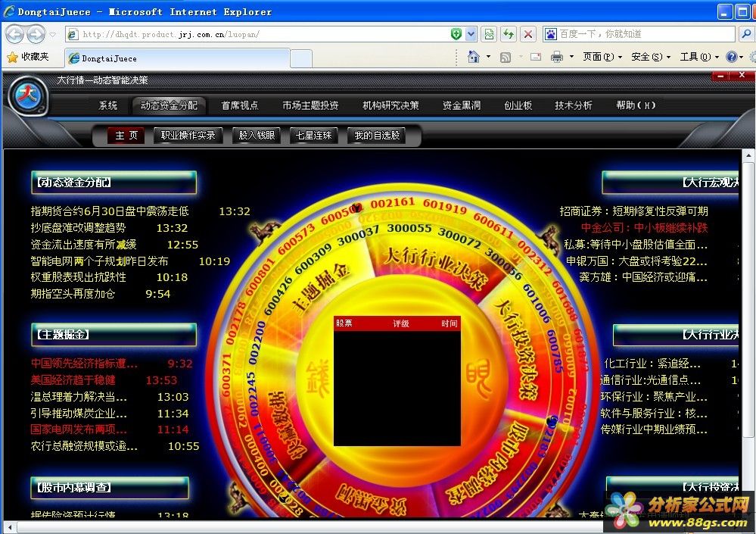The height and width of the screenshot is (534, 756).
Task: Open news 抄底盘难改调整趋势
Action: click(78, 228)
